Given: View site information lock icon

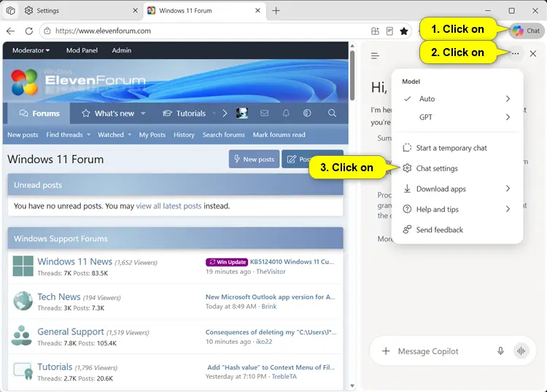Looking at the screenshot, I should [x=47, y=31].
